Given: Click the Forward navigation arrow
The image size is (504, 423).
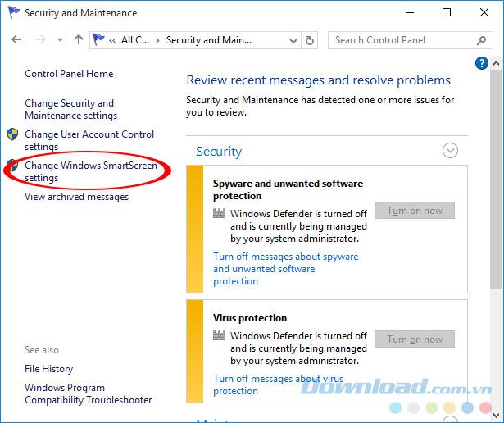Looking at the screenshot, I should click(x=41, y=40).
